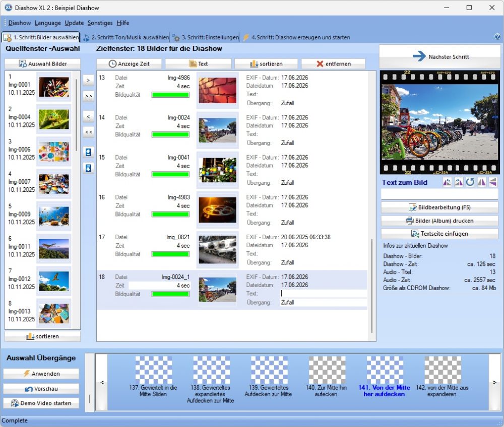Select target thumbnail Img_0821

click(x=217, y=250)
